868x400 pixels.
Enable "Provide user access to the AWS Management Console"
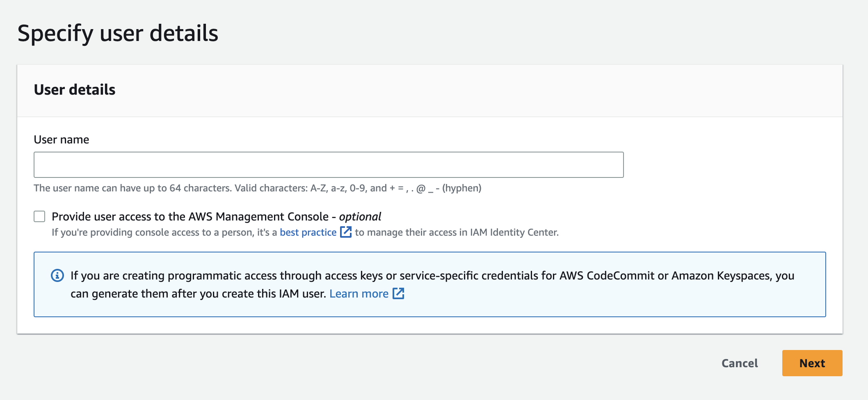39,216
